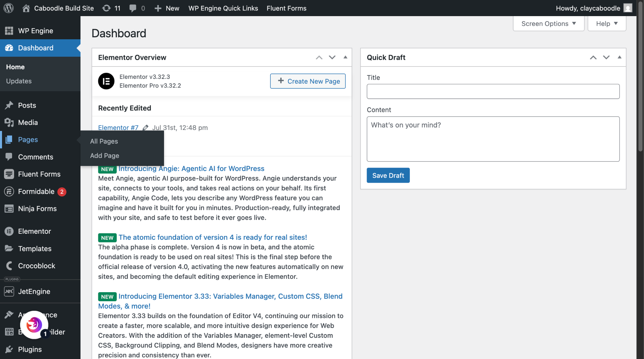Select Add Page from Pages flyout

click(x=105, y=155)
